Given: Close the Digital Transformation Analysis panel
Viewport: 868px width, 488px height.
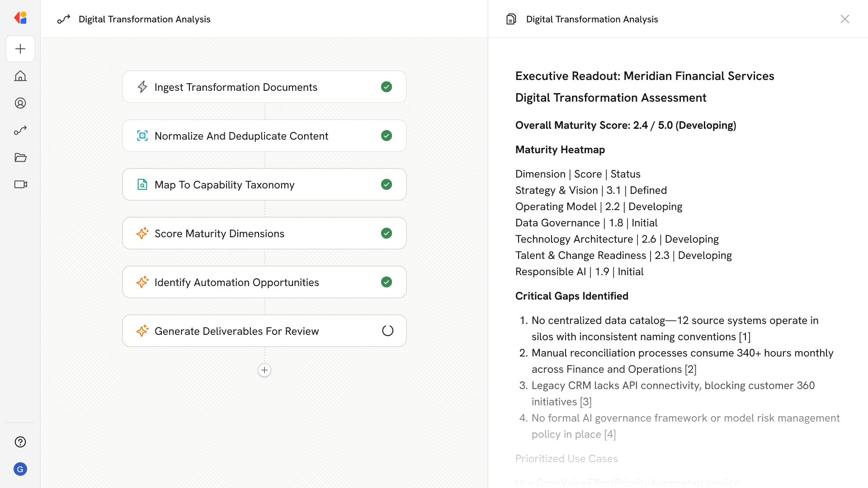Looking at the screenshot, I should pos(844,19).
